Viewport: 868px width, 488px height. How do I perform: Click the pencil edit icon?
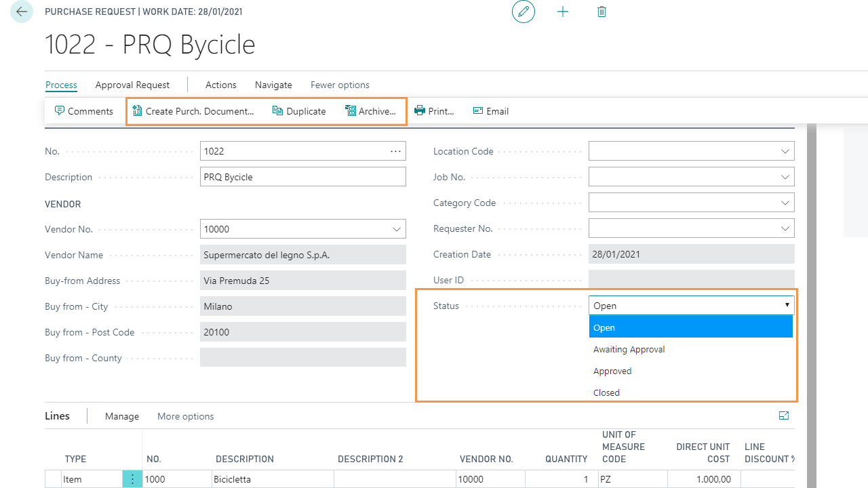524,12
